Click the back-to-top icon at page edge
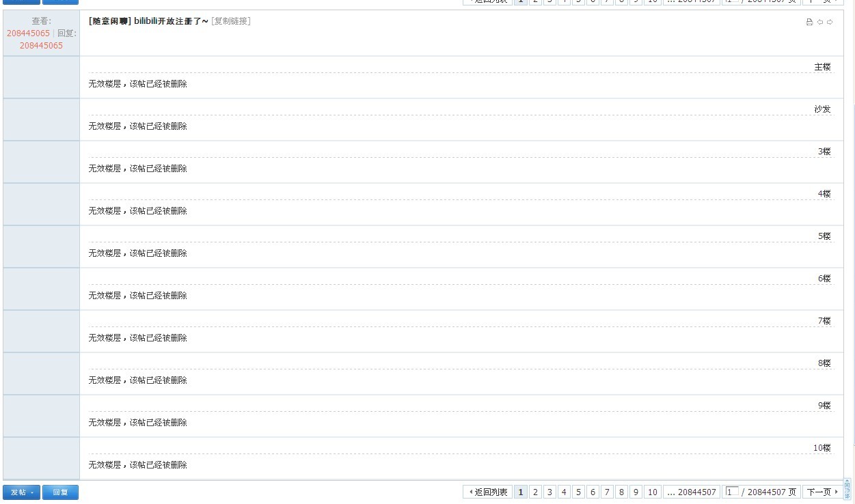 pos(847,490)
